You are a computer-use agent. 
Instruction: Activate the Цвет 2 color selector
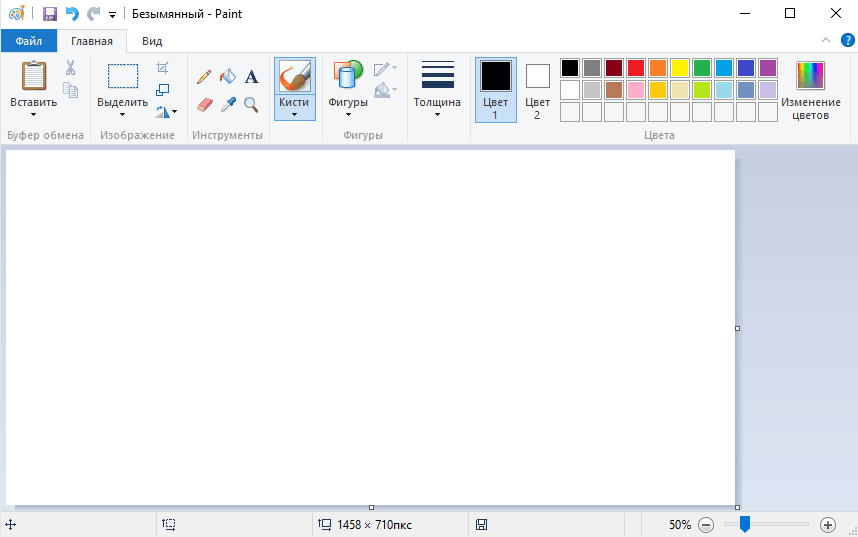[x=537, y=89]
